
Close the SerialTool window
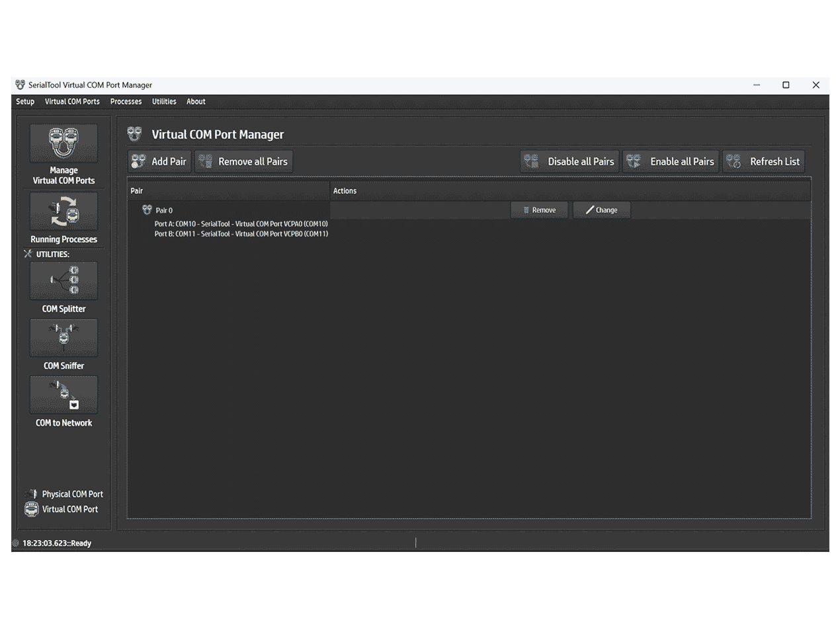point(816,85)
